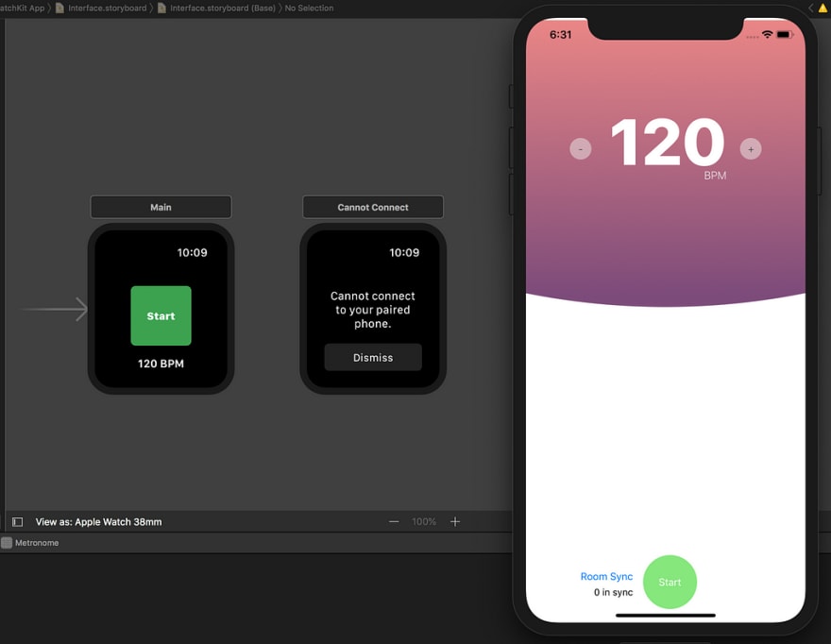Image resolution: width=831 pixels, height=644 pixels.
Task: Click the battery icon in the iPhone status bar
Action: (x=785, y=34)
